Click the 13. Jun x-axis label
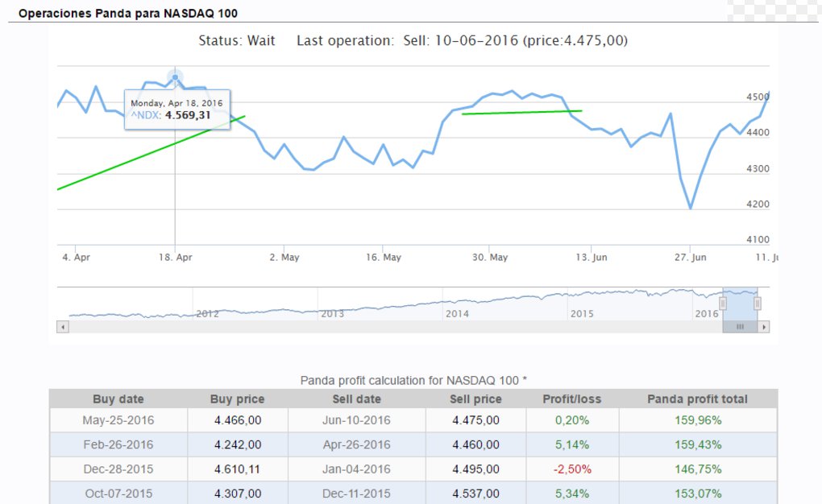822x504 pixels. tap(592, 258)
